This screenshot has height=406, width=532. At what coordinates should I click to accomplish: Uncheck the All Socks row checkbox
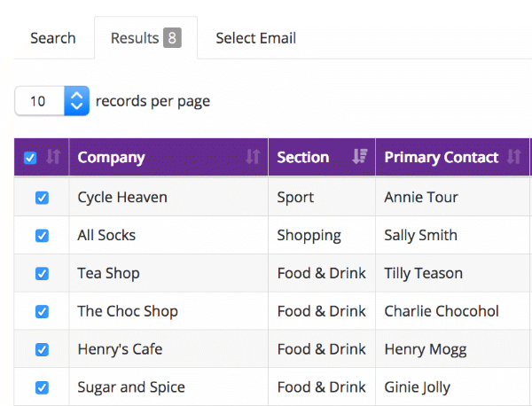(x=42, y=236)
